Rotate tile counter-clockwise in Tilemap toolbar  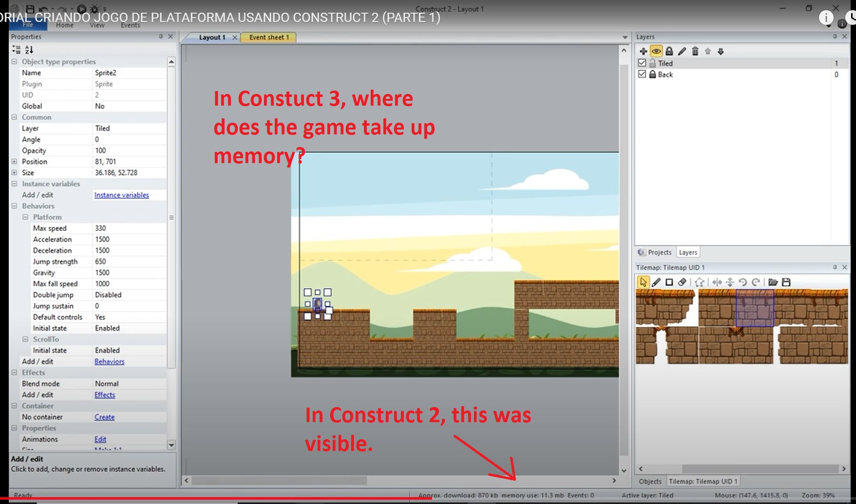[743, 282]
